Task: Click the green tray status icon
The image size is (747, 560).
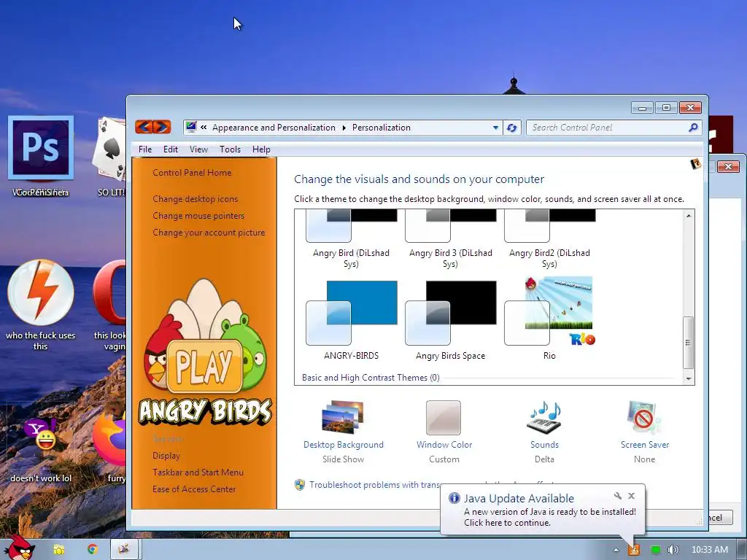Action: tap(656, 550)
